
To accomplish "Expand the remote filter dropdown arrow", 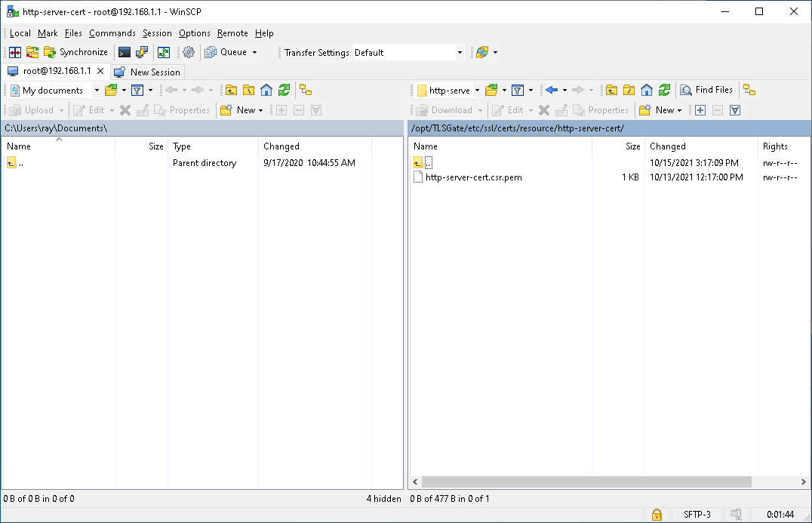I will tap(531, 90).
